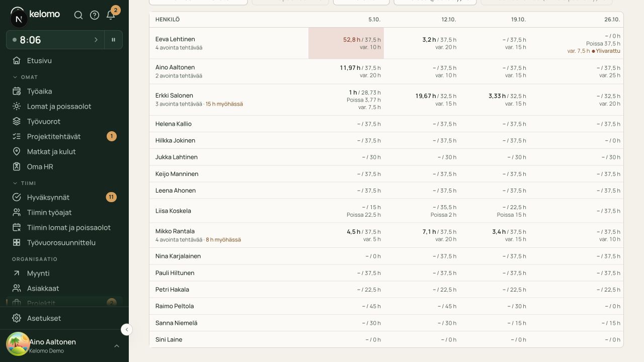The image size is (644, 362).
Task: Select Liisa Koskela row name
Action: click(173, 211)
